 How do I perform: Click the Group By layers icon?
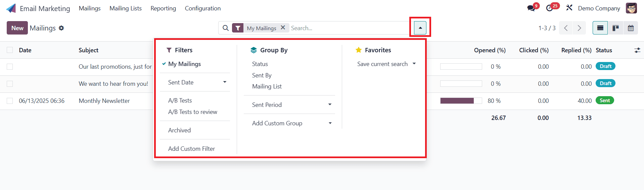click(x=254, y=50)
